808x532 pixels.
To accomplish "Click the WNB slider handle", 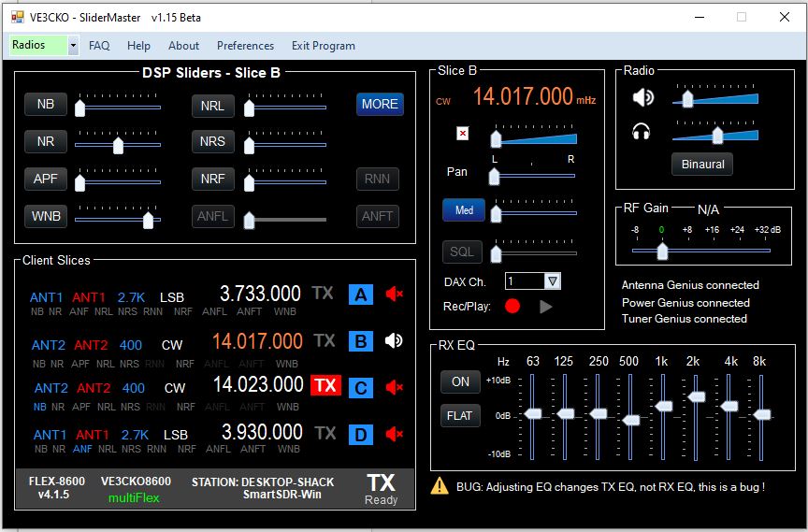I will pos(148,220).
